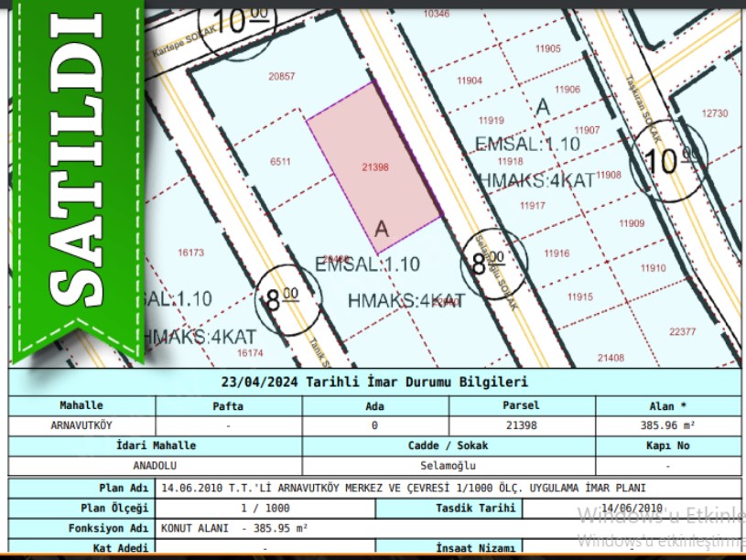Click the 8.00 circle on Selamoğlu Sokak

(x=493, y=264)
